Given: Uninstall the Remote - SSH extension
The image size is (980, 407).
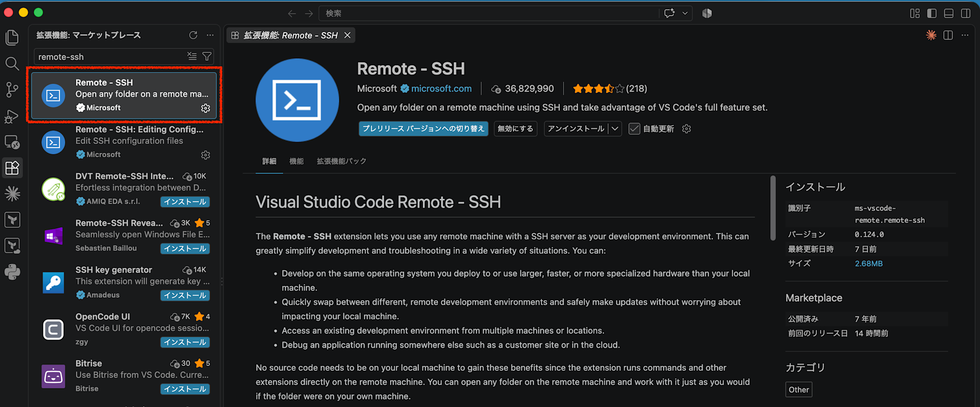Looking at the screenshot, I should coord(576,129).
